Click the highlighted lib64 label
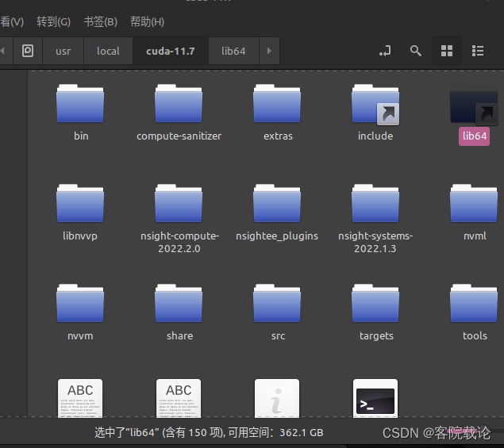Image resolution: width=504 pixels, height=448 pixels. pyautogui.click(x=474, y=136)
